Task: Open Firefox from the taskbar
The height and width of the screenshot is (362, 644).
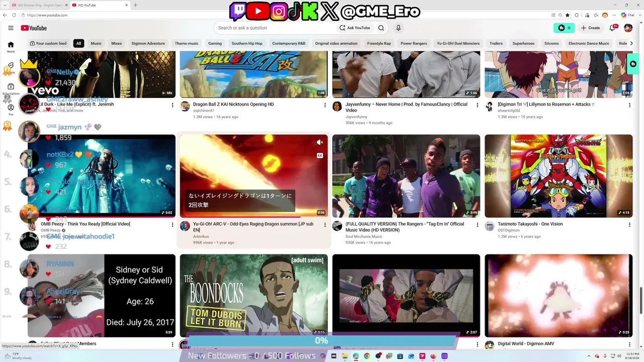Action: 433,356
